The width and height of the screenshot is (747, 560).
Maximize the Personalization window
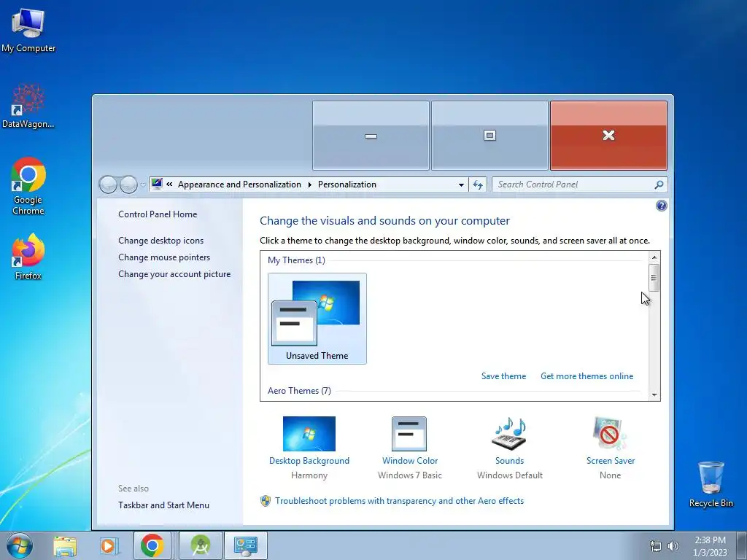click(489, 136)
